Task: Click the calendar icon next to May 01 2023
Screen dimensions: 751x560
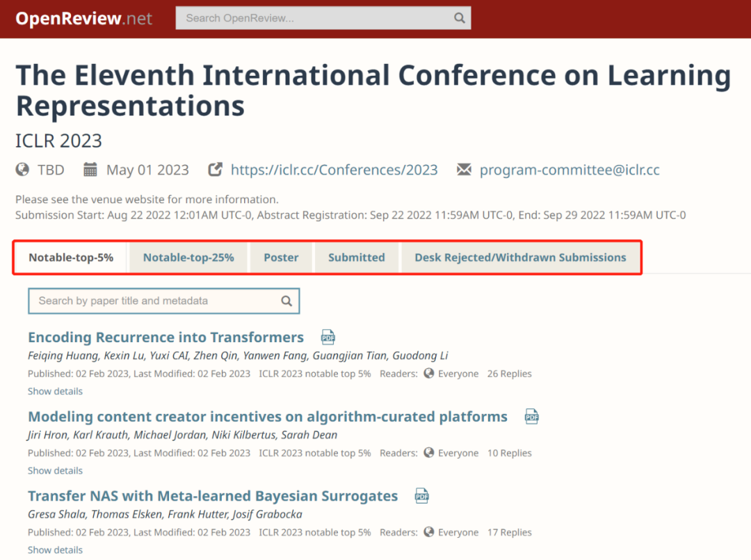Action: 90,169
